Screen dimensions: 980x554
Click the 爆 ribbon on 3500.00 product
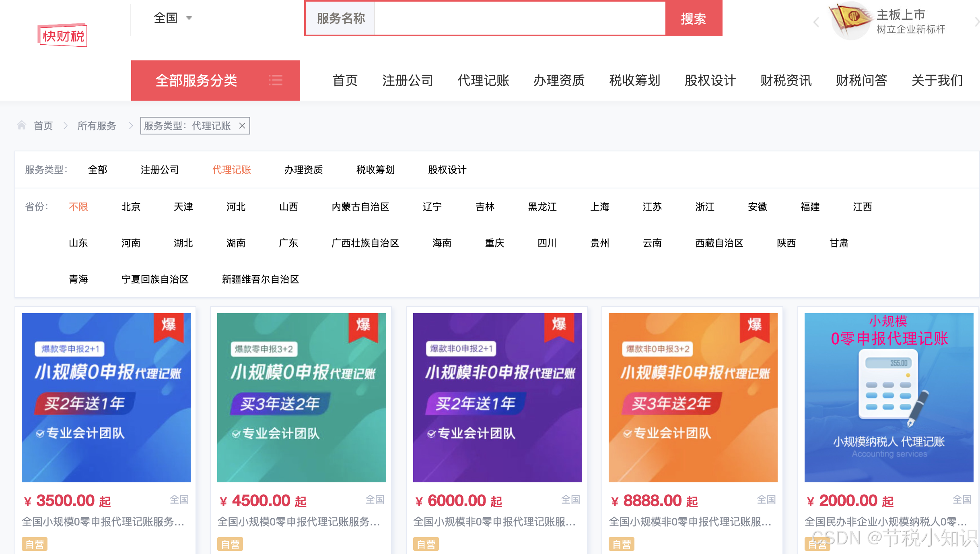(x=169, y=326)
